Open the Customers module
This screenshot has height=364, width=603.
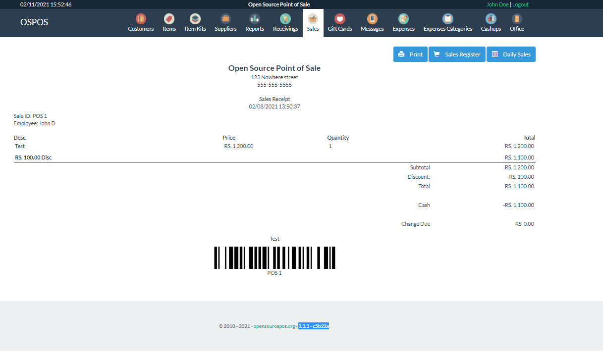(141, 21)
